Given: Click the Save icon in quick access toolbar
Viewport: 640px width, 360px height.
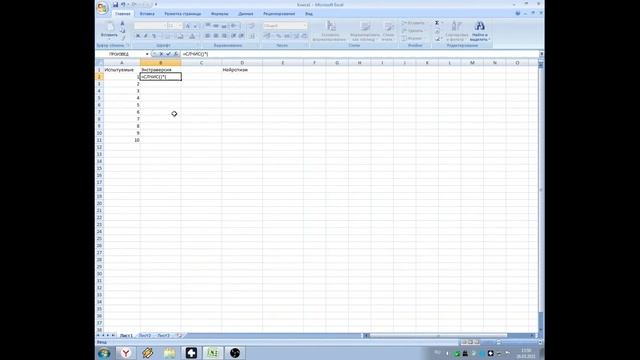Looking at the screenshot, I should coord(116,4).
